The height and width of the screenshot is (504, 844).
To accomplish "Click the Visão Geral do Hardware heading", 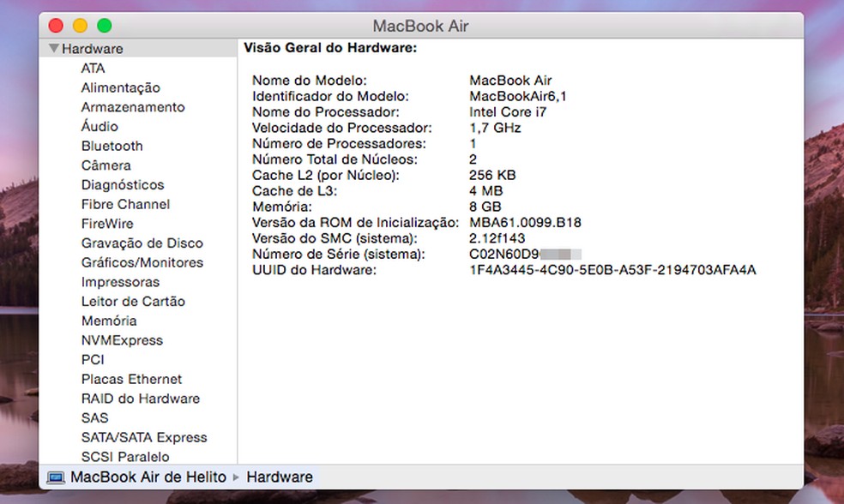I will pos(330,48).
